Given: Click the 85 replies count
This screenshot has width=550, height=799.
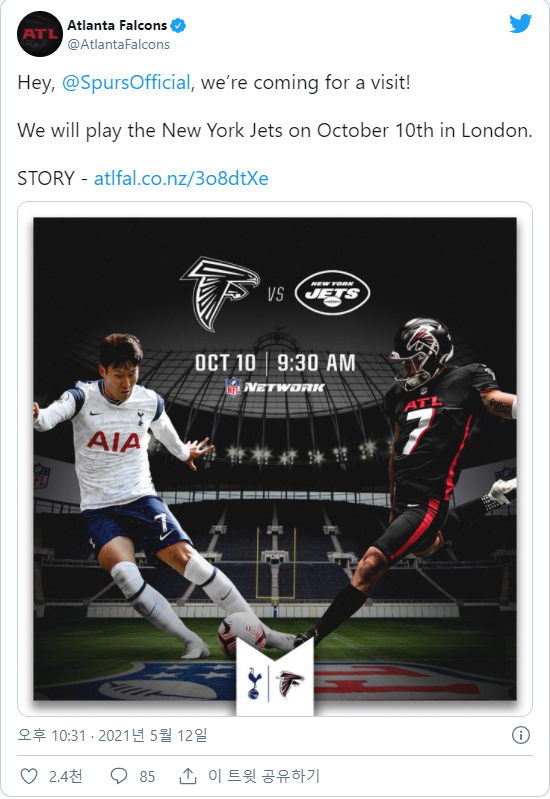Looking at the screenshot, I should click(147, 776).
